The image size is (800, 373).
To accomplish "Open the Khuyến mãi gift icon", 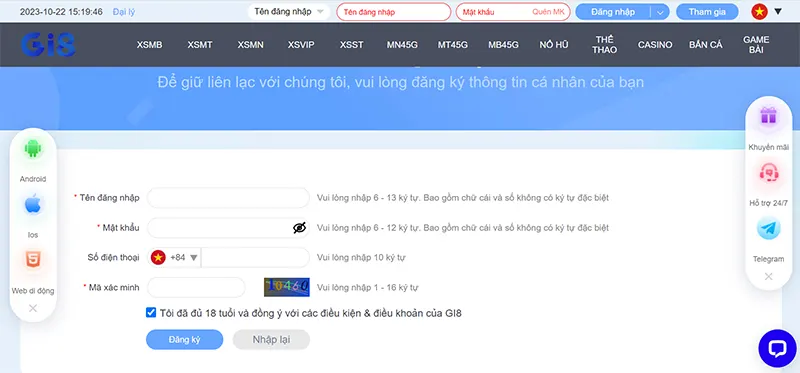I will [768, 116].
